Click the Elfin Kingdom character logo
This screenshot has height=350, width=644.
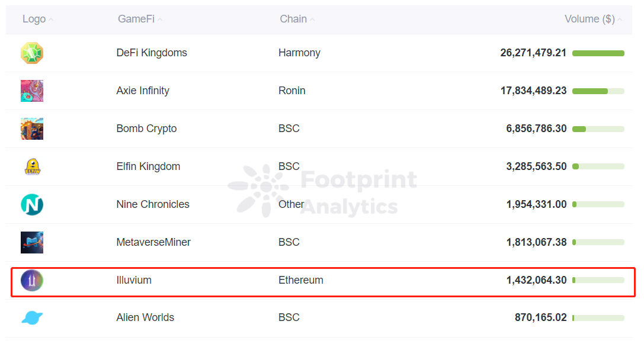[x=32, y=166]
